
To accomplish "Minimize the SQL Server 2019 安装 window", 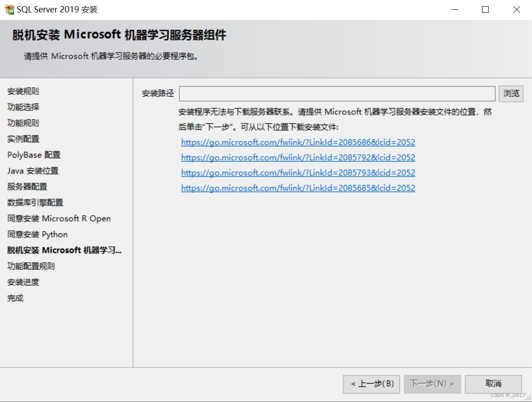I will click(455, 9).
